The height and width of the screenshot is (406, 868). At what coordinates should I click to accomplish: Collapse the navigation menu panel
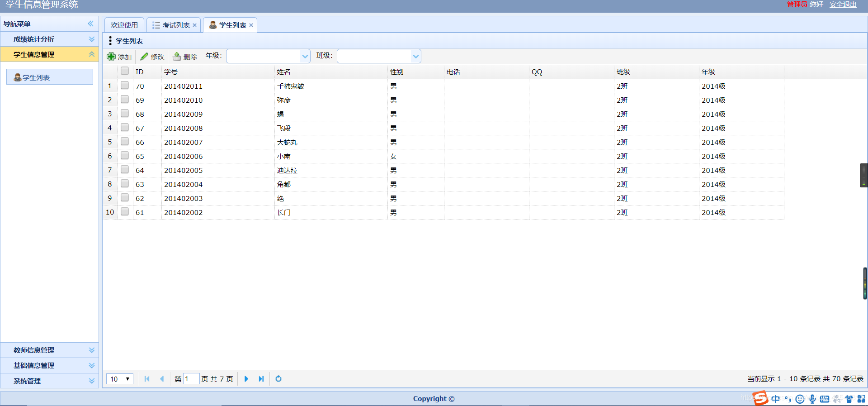pyautogui.click(x=91, y=24)
